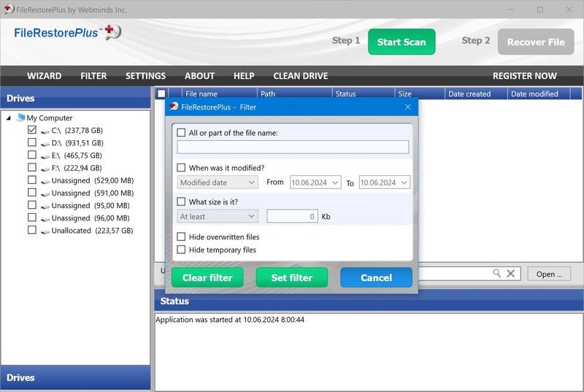Enable 'When was it modified?' checkbox
Screen dimensions: 584x392
tap(181, 167)
